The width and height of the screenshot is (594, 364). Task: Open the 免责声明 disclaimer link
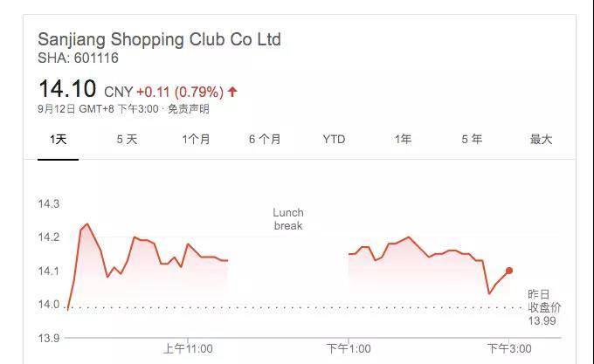pyautogui.click(x=189, y=109)
